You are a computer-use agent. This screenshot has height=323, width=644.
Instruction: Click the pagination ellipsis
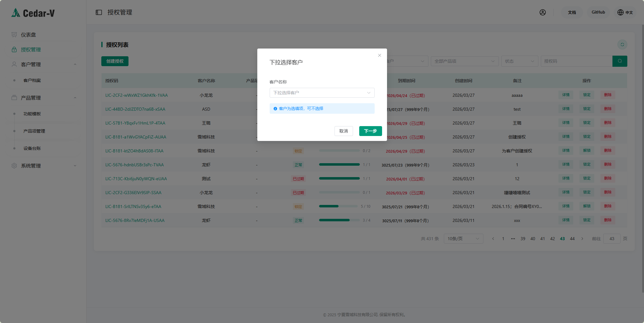pyautogui.click(x=513, y=239)
